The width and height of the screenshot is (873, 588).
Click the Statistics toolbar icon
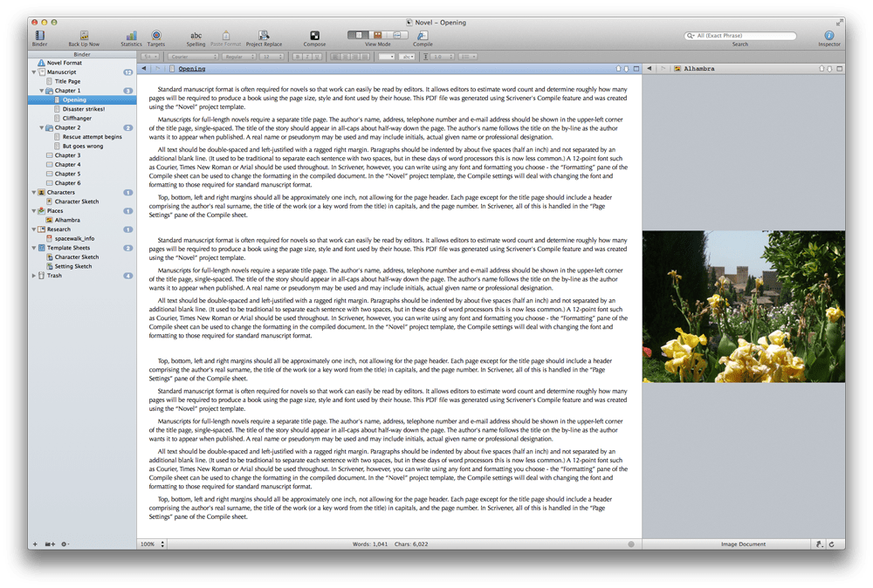coord(131,37)
